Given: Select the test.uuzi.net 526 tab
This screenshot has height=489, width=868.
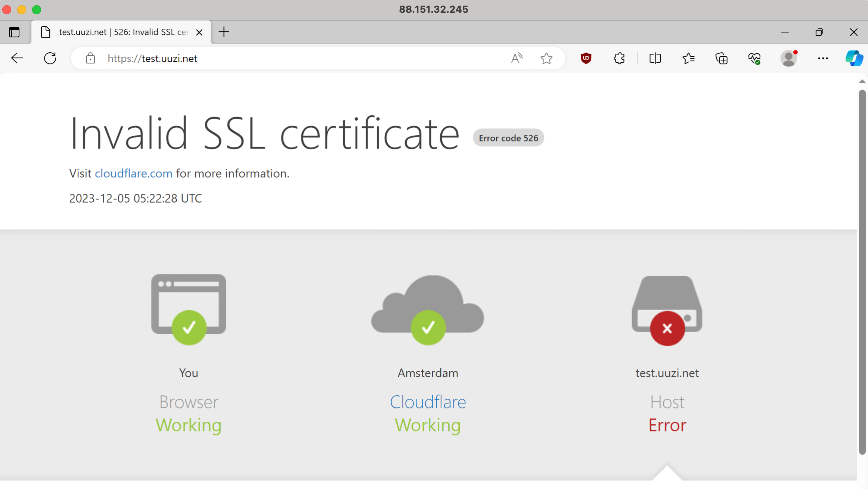Looking at the screenshot, I should 121,32.
